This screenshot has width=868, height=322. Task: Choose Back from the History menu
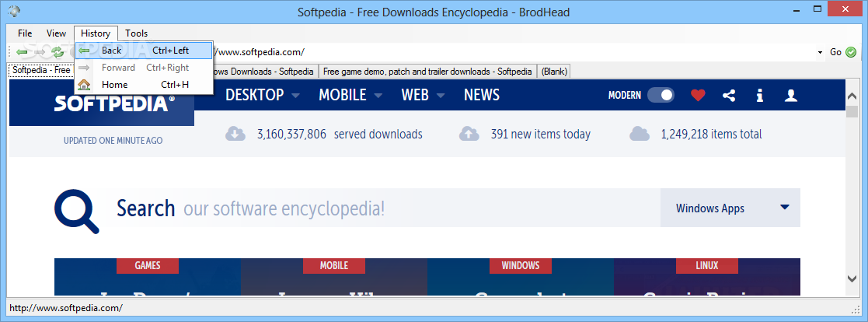point(144,51)
